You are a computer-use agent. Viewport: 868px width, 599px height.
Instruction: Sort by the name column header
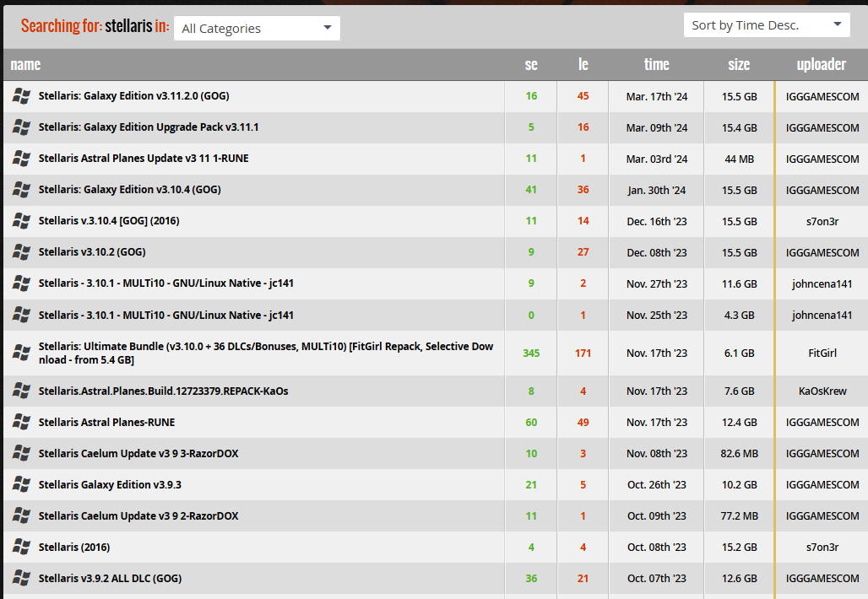(25, 65)
